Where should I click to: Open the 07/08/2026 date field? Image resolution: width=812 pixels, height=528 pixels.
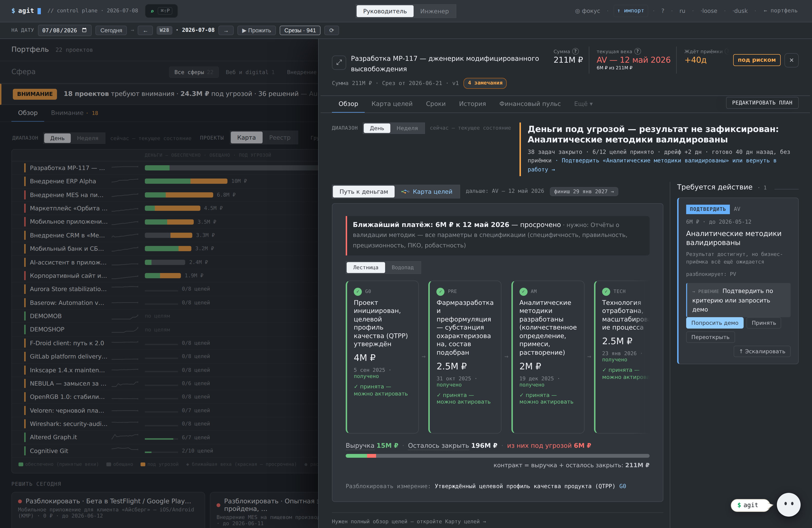click(x=65, y=30)
